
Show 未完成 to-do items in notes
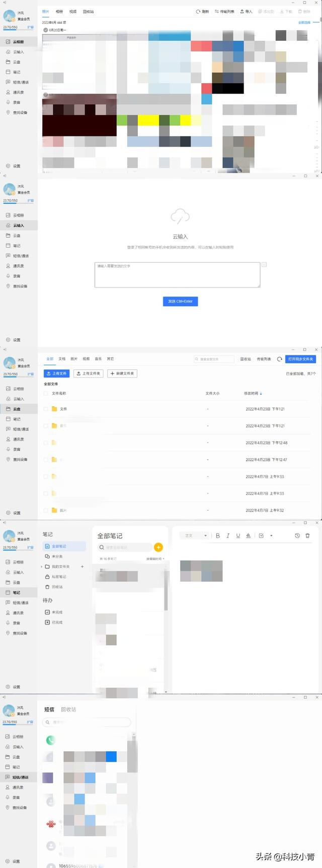point(54,612)
